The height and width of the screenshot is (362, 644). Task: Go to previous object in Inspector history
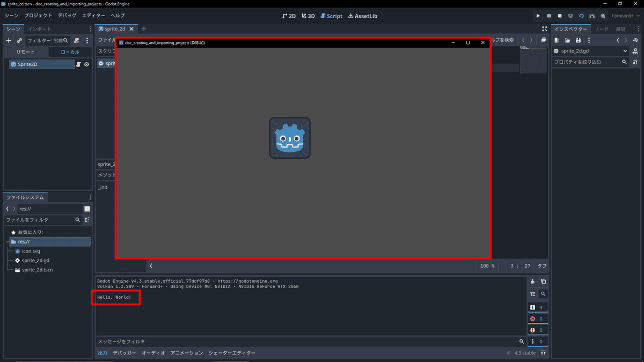(x=618, y=40)
